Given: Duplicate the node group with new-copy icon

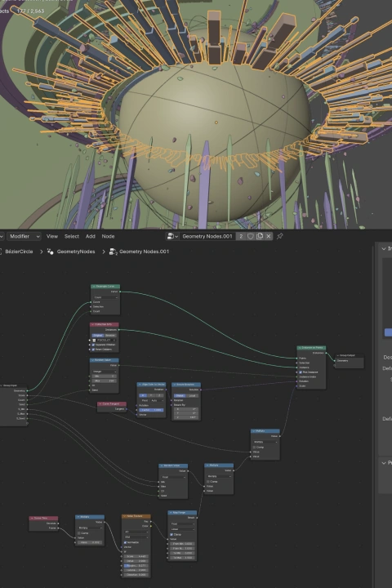Looking at the screenshot, I should (x=259, y=236).
